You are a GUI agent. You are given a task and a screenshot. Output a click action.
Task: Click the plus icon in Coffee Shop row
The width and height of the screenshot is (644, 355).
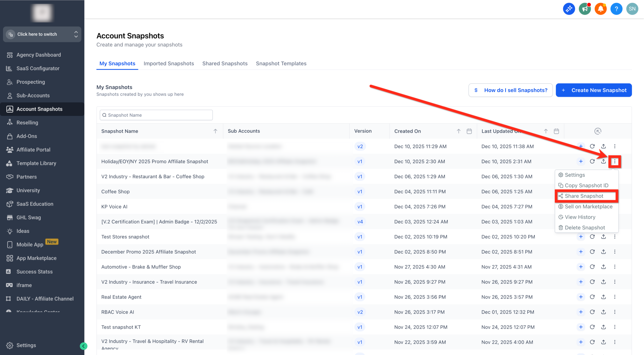581,192
